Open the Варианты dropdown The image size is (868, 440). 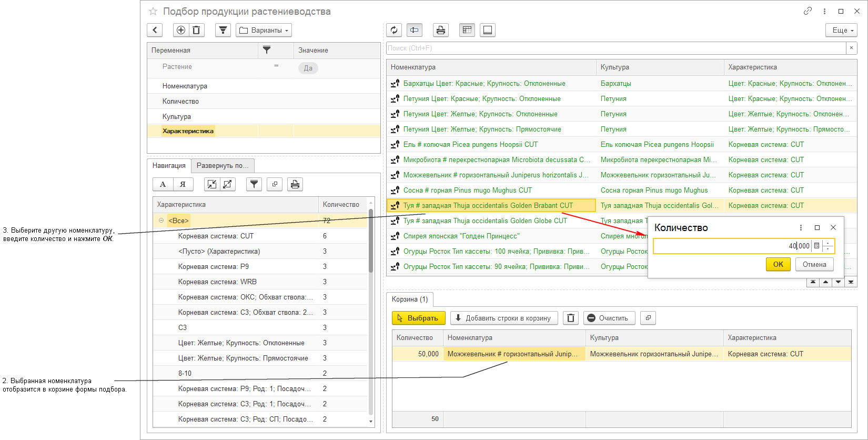point(264,30)
